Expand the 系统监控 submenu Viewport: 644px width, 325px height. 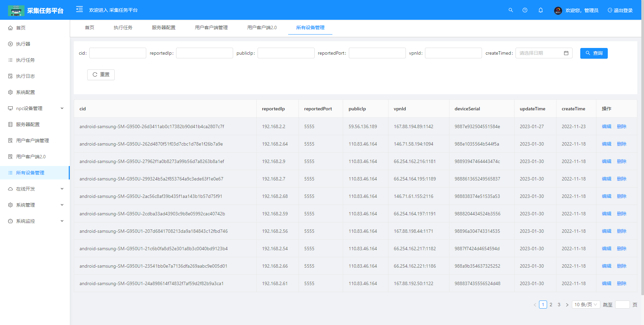tap(35, 221)
